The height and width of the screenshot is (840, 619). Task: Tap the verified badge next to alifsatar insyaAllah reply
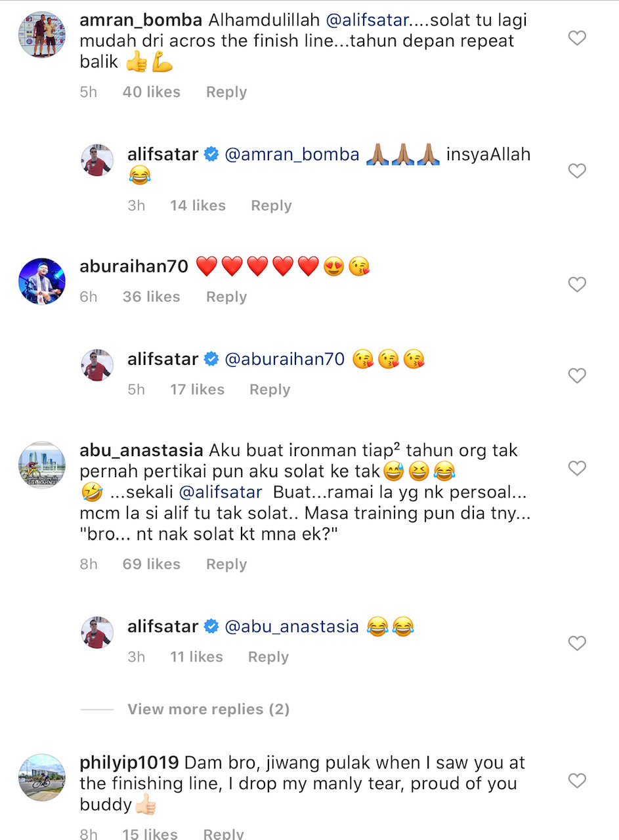point(211,155)
